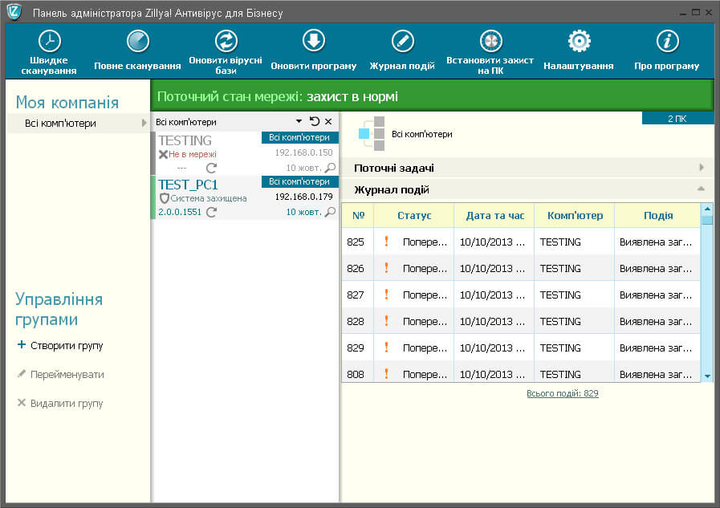Click magnifier icon on TESTING row
Viewport: 720px width, 508px height.
[x=330, y=168]
